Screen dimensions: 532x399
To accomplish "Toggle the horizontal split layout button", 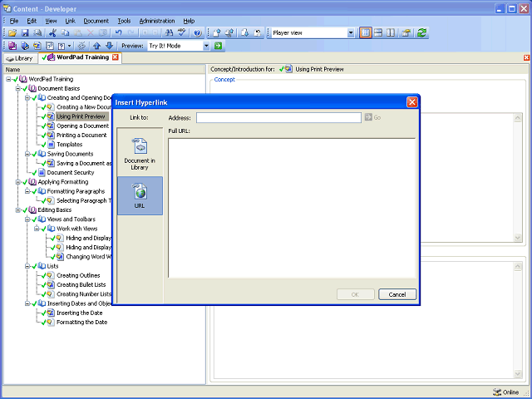I will [378, 33].
